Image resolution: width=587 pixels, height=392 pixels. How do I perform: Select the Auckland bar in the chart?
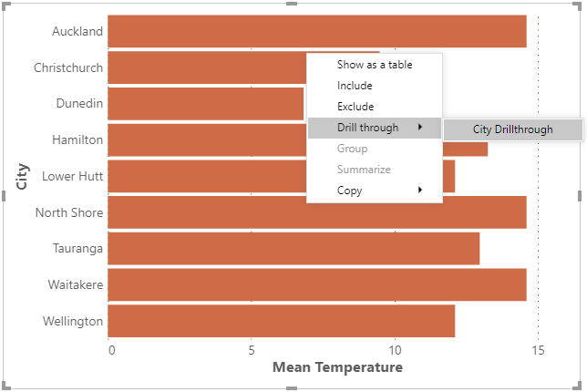click(x=317, y=31)
